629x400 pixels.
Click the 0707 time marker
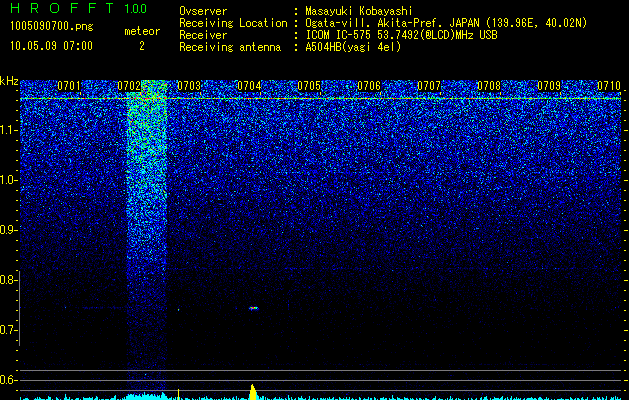pyautogui.click(x=429, y=86)
